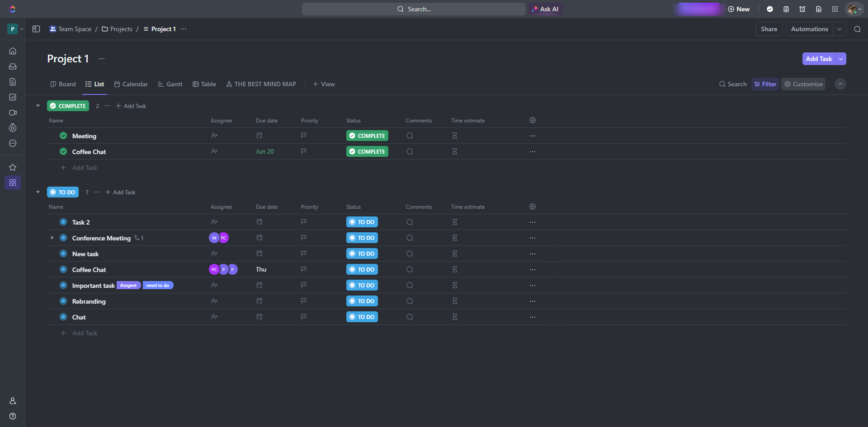The image size is (868, 427).
Task: Toggle status circle of Task 2
Action: pyautogui.click(x=63, y=222)
